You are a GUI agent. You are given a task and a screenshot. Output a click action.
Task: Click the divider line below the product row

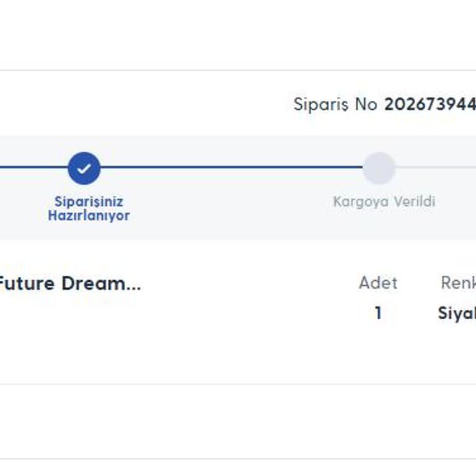pos(238,384)
